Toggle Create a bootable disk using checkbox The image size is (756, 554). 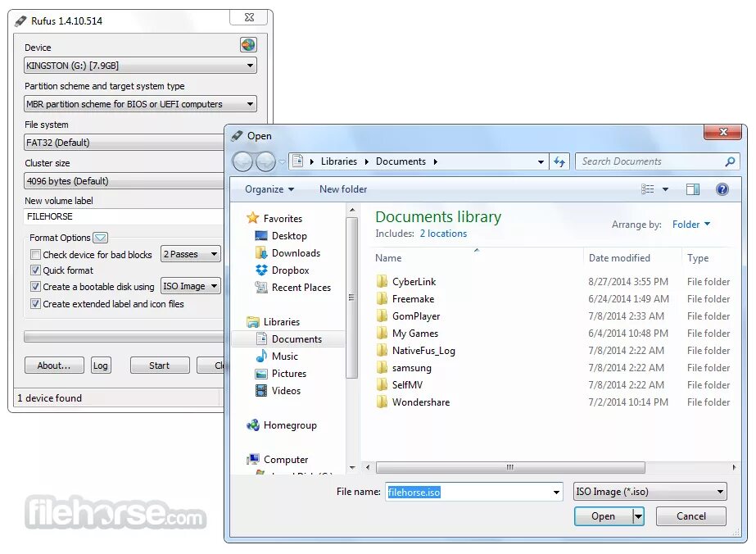click(35, 286)
